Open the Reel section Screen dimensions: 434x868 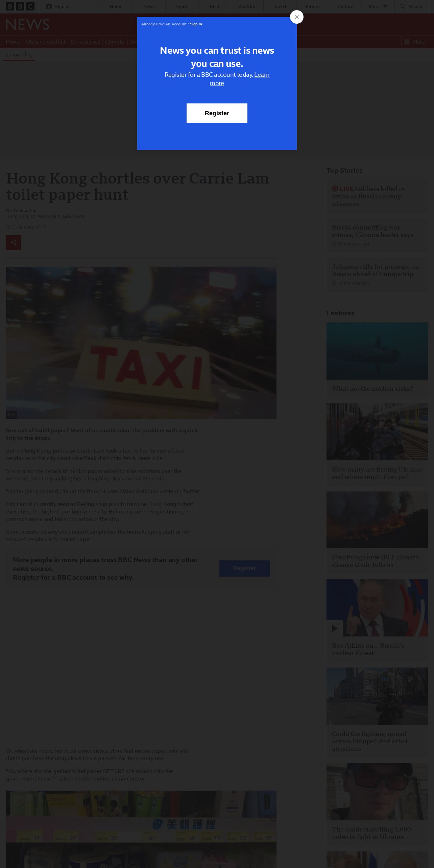[x=214, y=6]
